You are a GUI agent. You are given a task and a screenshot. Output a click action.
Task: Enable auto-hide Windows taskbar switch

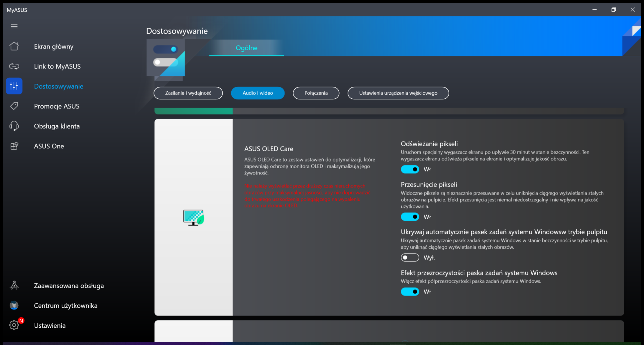[410, 258]
